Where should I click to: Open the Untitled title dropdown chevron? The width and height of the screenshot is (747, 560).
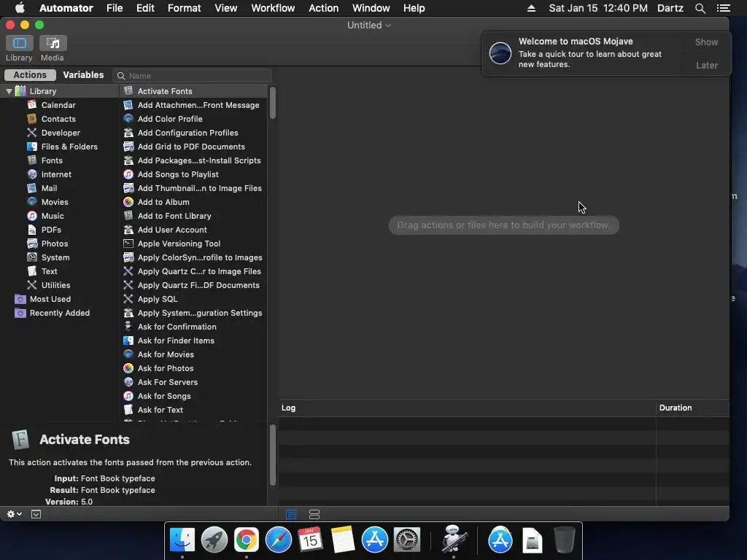pos(388,26)
